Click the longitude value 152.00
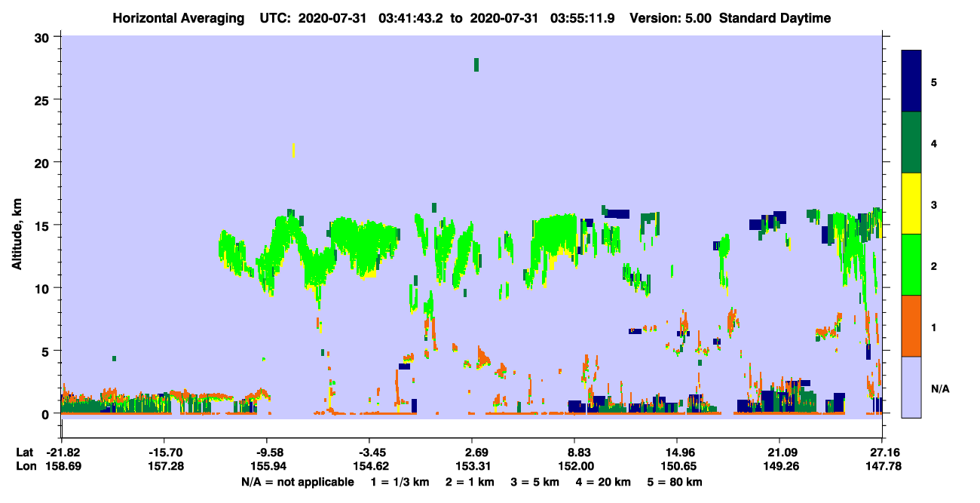 tap(574, 467)
